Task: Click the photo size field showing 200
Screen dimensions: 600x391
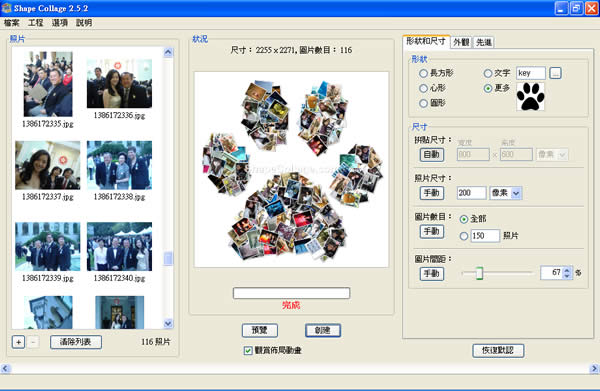Action: (x=471, y=193)
